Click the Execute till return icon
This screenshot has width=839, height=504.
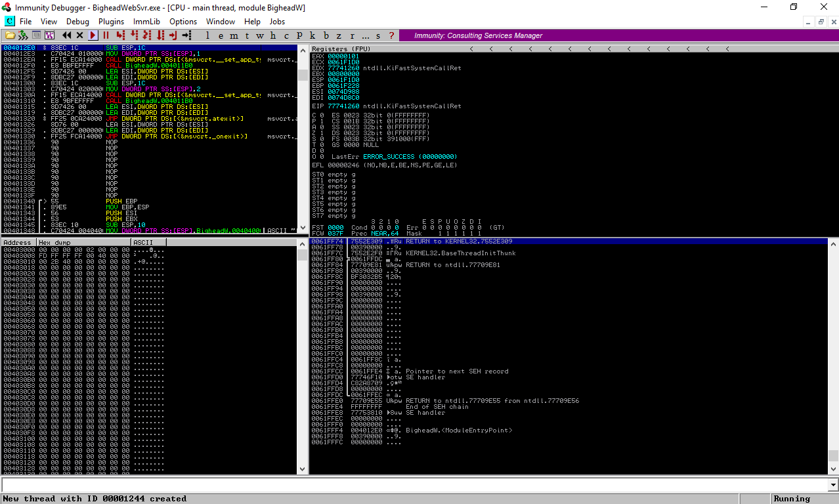pos(173,35)
